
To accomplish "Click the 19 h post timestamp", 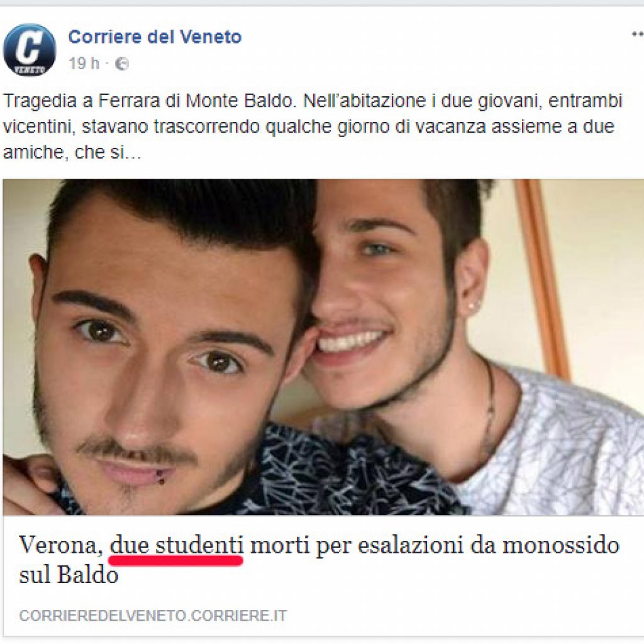I will (84, 64).
